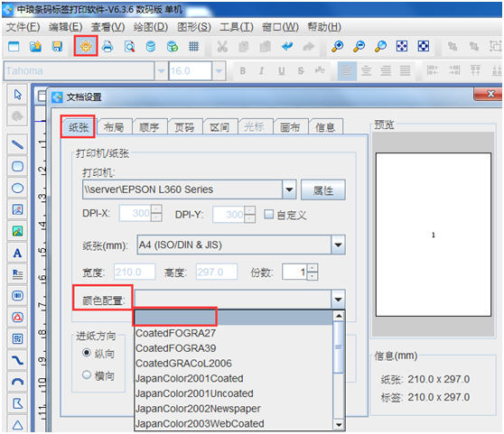The width and height of the screenshot is (504, 434).
Task: Click the print icon in toolbar
Action: [x=107, y=47]
